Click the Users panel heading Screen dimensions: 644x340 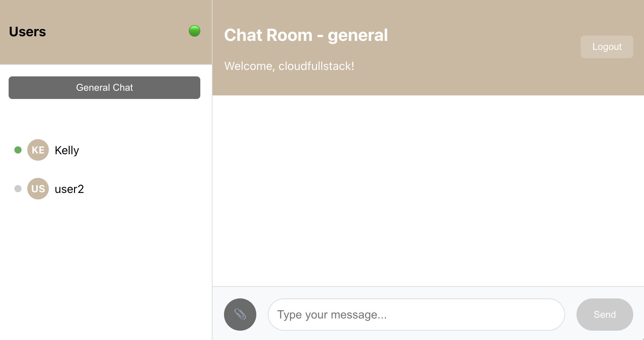tap(27, 32)
